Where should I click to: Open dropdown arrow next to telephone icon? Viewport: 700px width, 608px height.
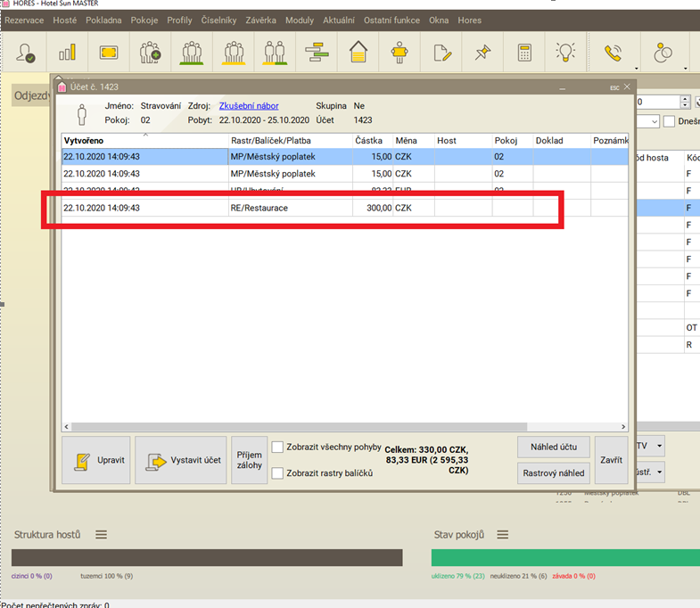pos(635,67)
